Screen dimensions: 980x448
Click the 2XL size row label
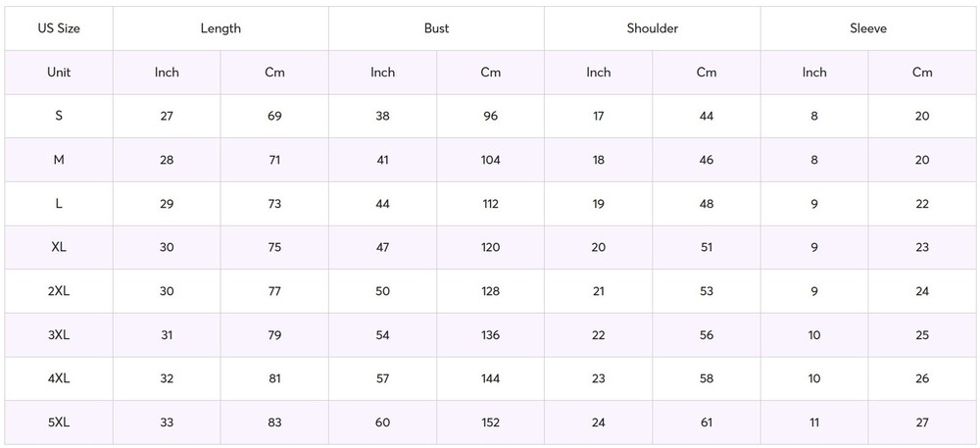pos(59,291)
